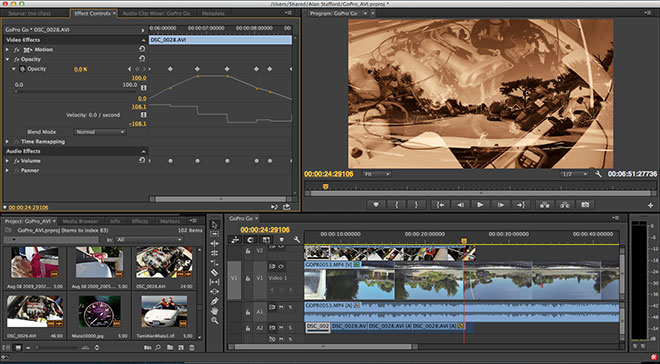Reset the Motion effect
Screen dimensions: 660x364
[142, 49]
